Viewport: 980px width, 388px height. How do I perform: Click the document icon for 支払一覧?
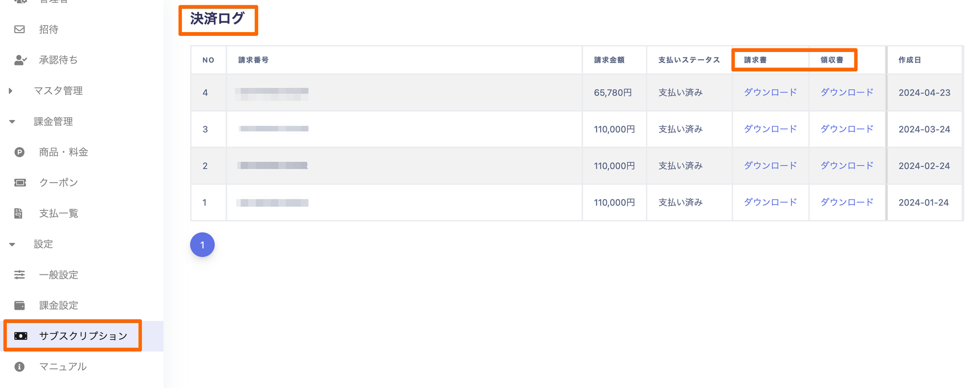point(19,213)
